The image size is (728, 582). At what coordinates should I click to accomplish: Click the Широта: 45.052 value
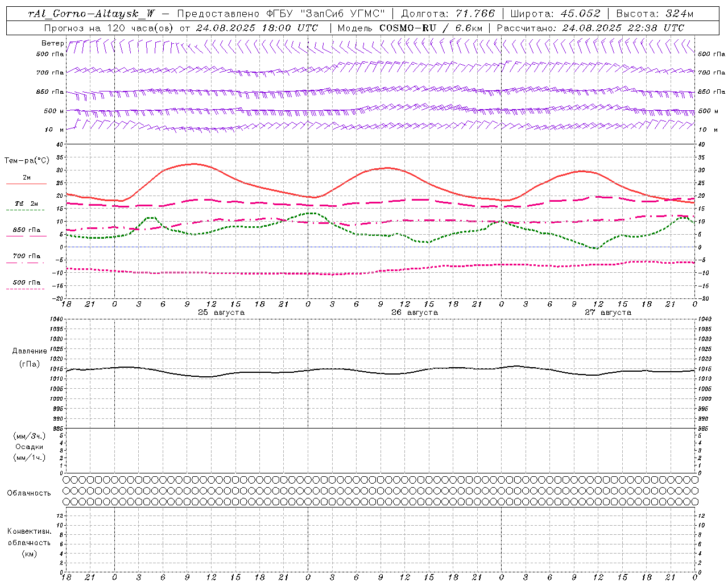(x=555, y=14)
